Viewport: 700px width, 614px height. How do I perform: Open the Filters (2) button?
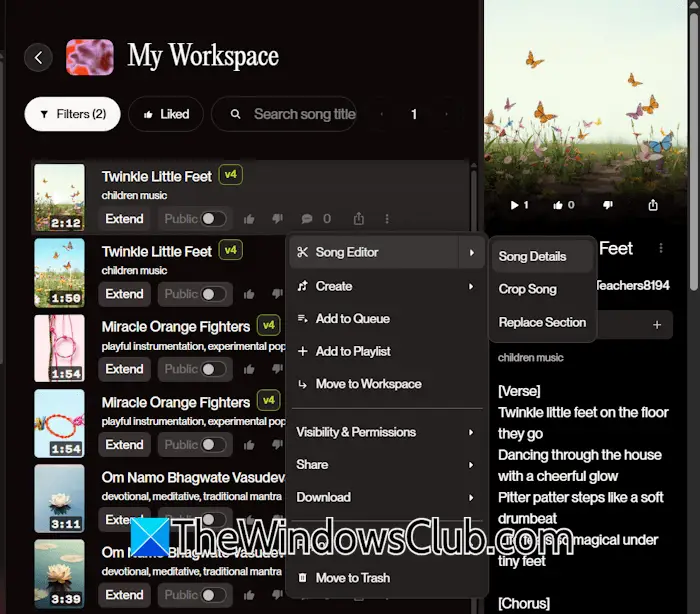pos(72,114)
